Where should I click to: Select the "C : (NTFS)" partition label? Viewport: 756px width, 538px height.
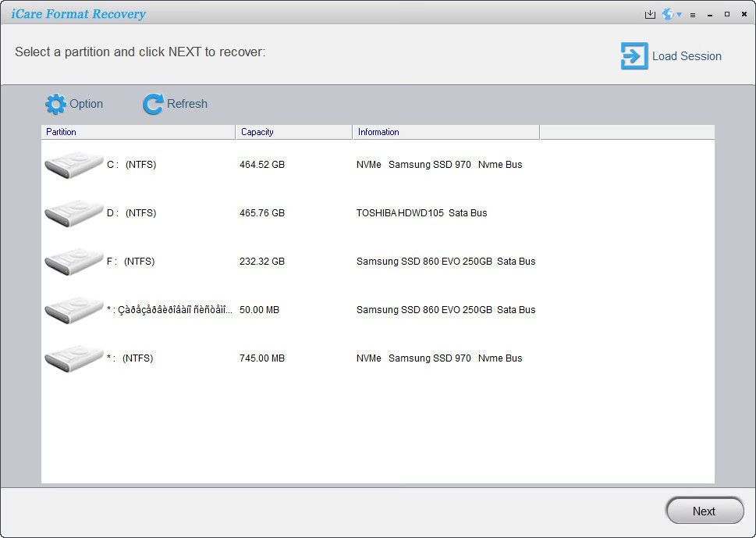point(132,165)
